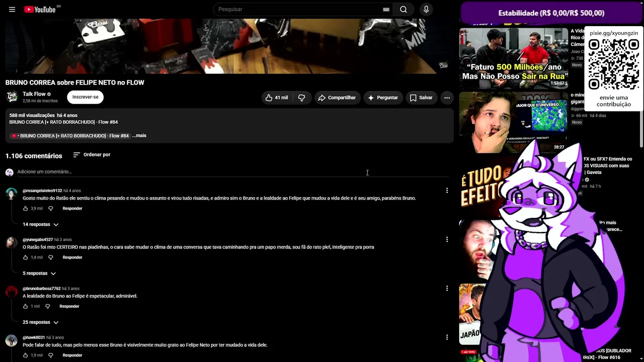Expand 5 respostas replies
The image size is (644, 362).
(x=39, y=274)
